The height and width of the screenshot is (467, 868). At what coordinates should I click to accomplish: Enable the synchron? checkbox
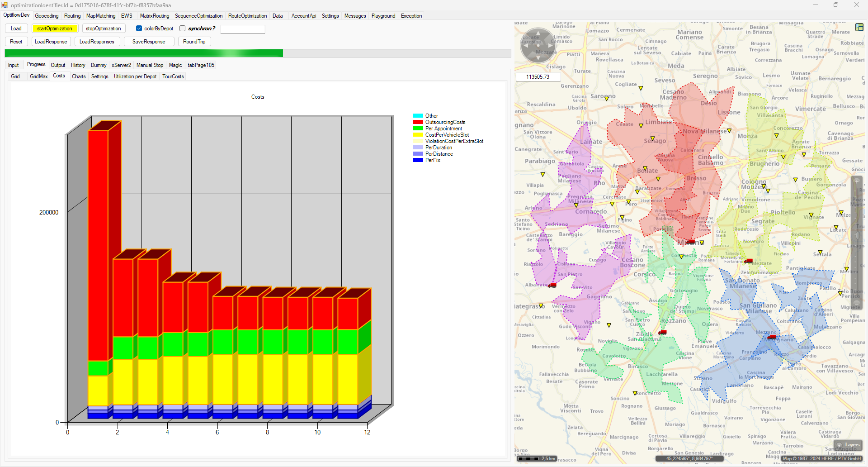click(183, 29)
